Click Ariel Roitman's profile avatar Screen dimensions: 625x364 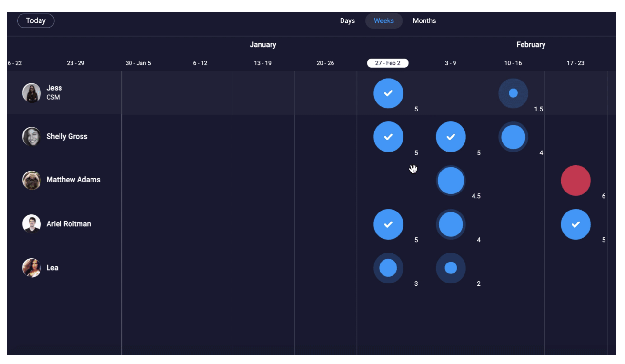click(x=31, y=224)
